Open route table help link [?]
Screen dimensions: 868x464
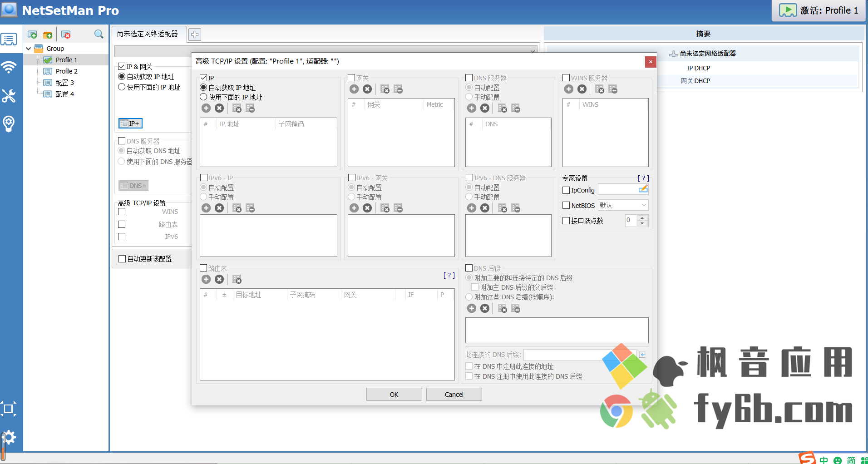[449, 275]
